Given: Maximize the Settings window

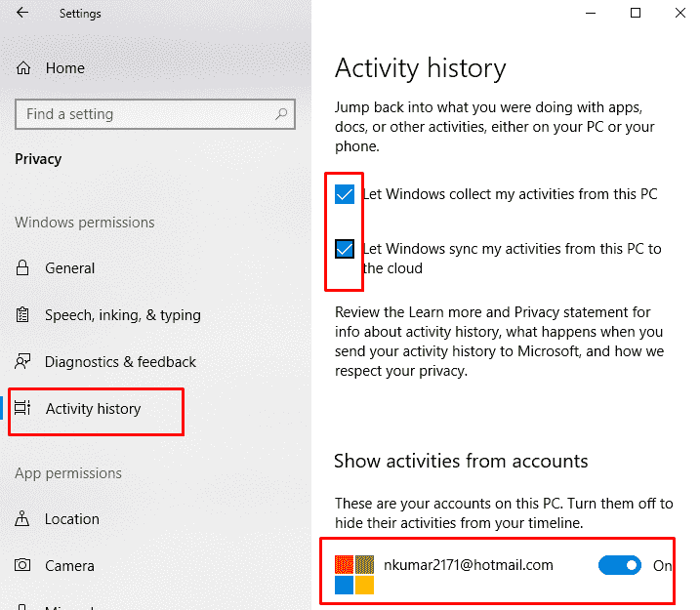Looking at the screenshot, I should point(636,13).
